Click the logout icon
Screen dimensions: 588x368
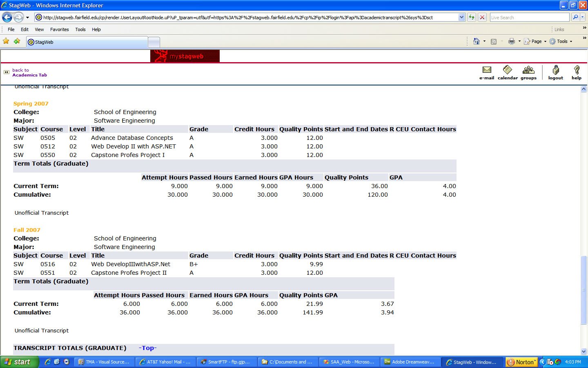(555, 72)
